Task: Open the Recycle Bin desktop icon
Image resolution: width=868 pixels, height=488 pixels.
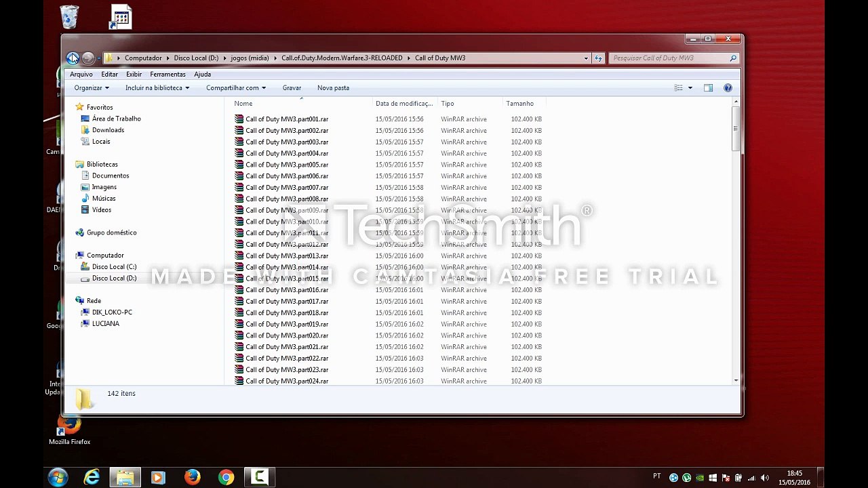Action: pyautogui.click(x=69, y=17)
